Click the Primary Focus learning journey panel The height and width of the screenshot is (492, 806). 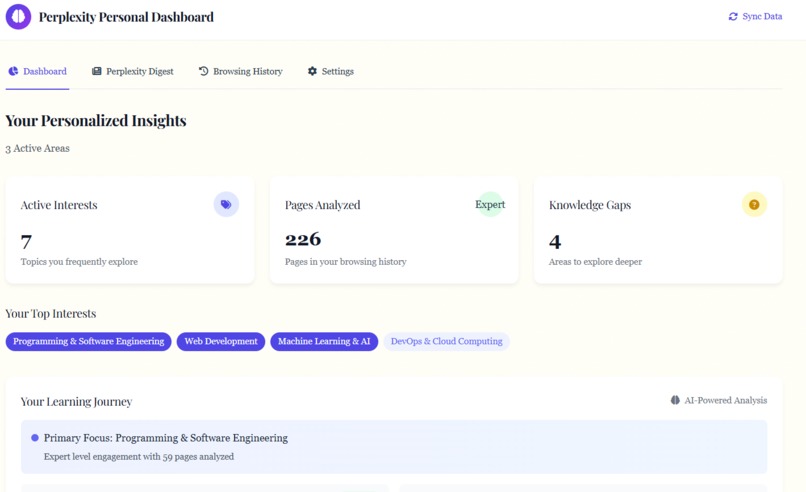point(394,447)
